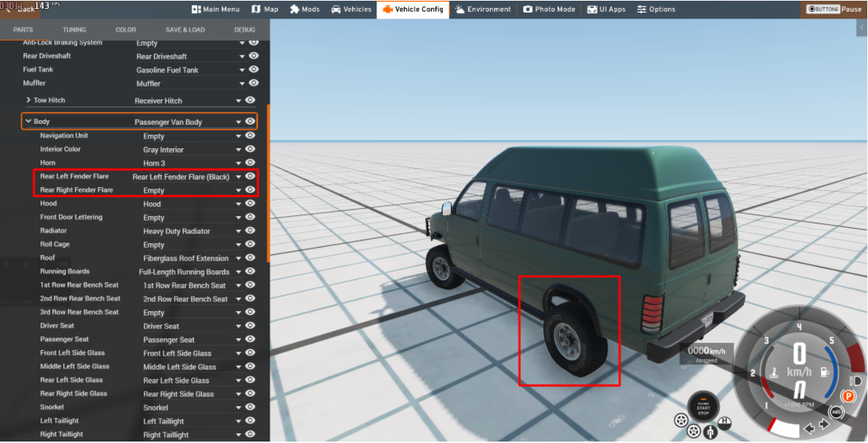Activate the left turn signal arrow
Image resolution: width=868 pixels, height=443 pixels.
coord(809,428)
